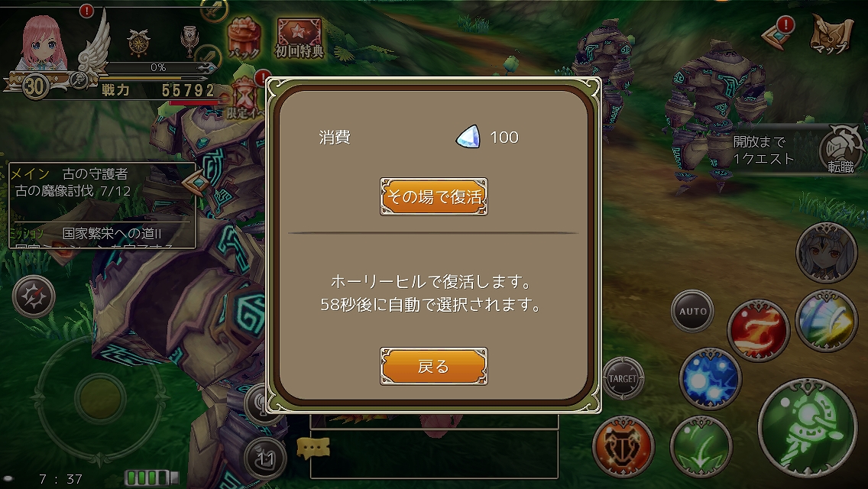Use the blue orb magic skill

coord(710,379)
